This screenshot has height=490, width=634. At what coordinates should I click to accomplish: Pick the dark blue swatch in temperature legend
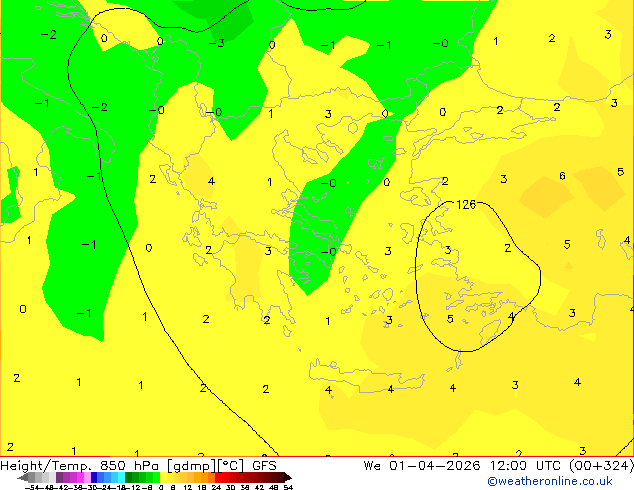pyautogui.click(x=94, y=477)
